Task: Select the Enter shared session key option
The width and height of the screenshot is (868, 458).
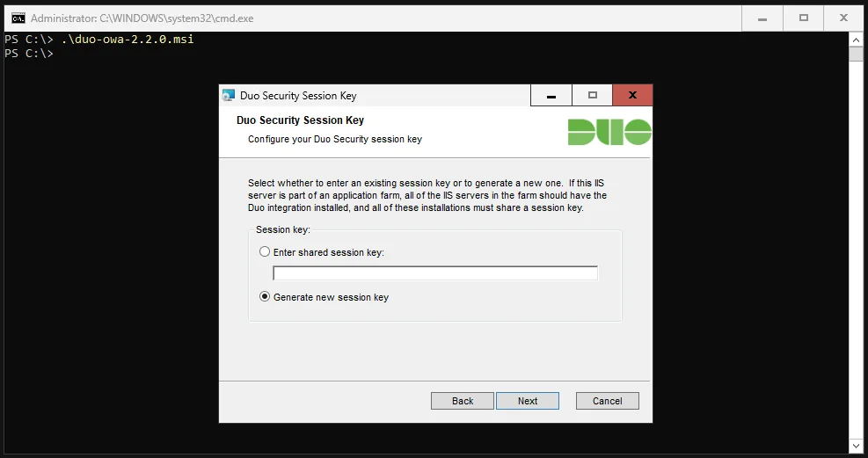Action: 265,251
